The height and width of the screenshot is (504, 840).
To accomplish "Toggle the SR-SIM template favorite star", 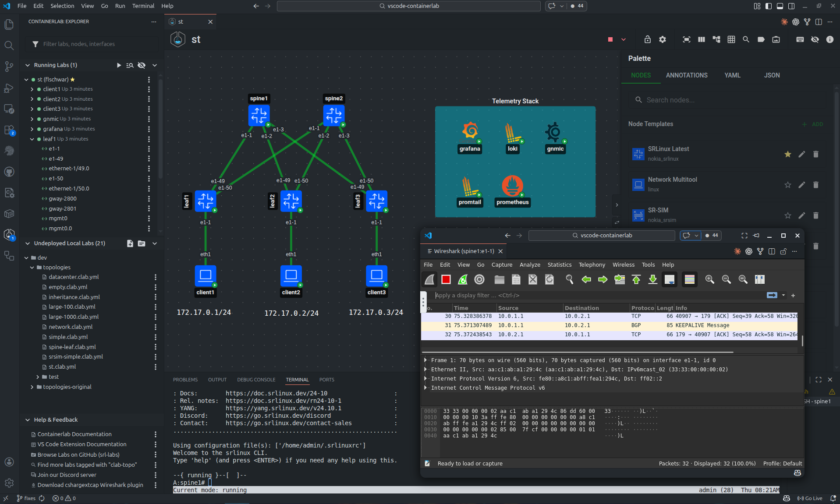I will pos(788,215).
